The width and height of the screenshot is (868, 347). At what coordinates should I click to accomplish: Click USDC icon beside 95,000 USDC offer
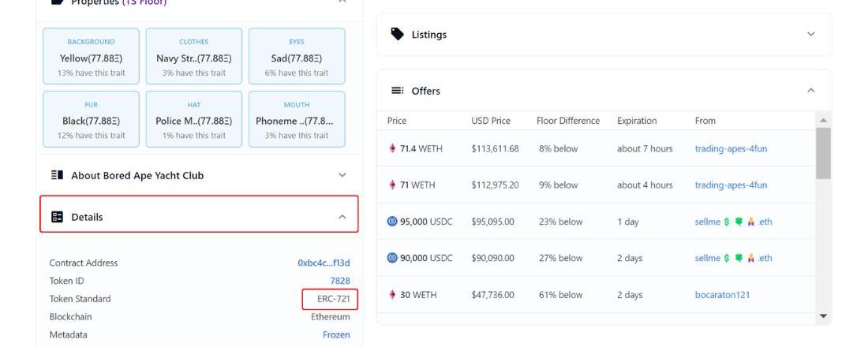[x=392, y=222]
